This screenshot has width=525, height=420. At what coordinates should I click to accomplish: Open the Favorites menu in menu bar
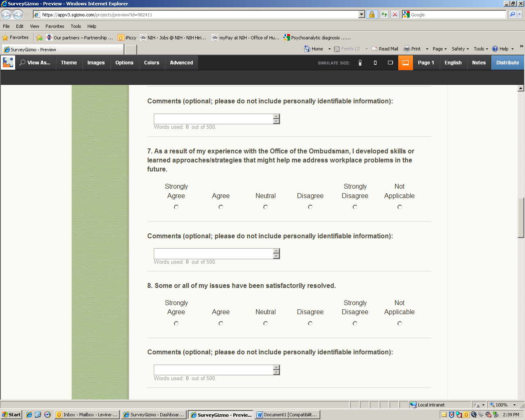point(55,26)
